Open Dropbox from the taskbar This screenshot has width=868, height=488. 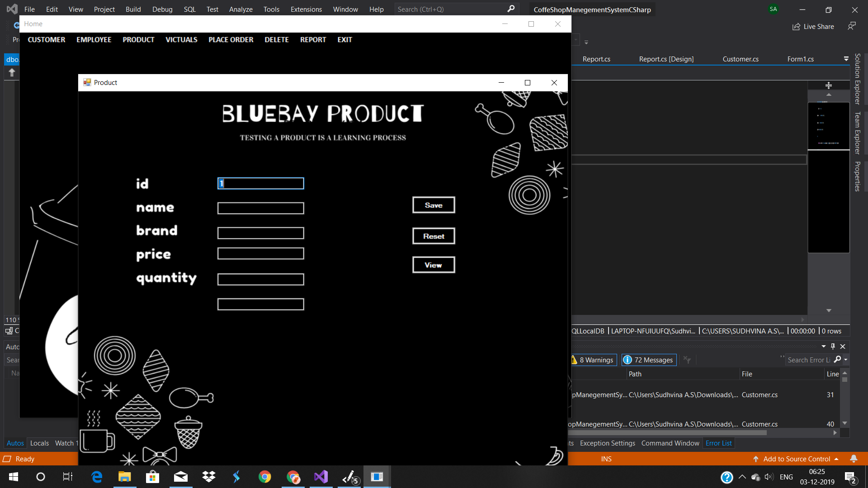(208, 477)
